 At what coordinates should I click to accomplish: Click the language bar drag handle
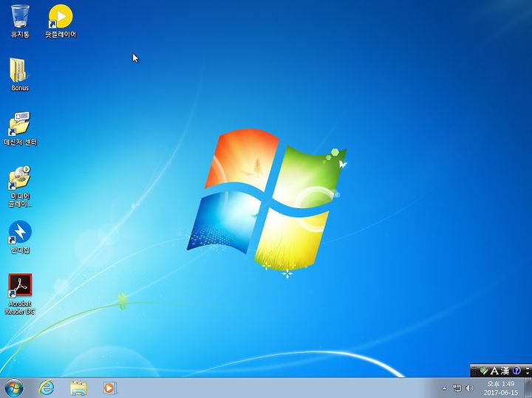coord(474,371)
